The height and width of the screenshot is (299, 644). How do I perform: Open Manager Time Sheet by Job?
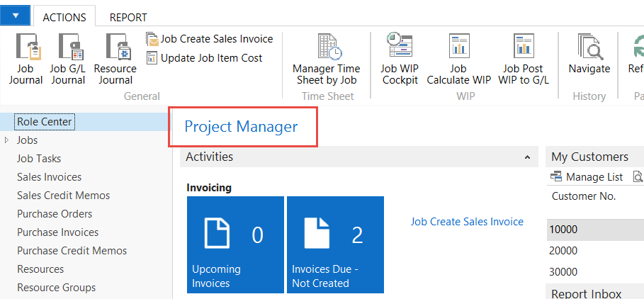(x=326, y=59)
